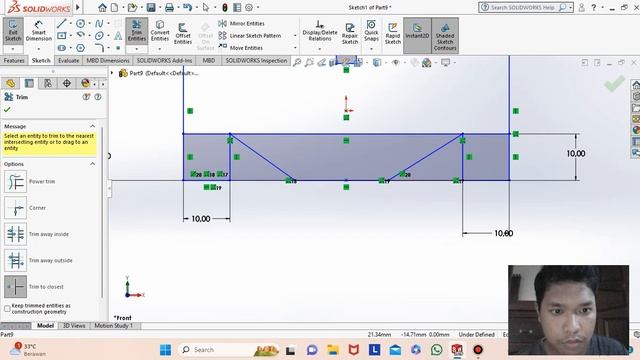Select the Trim to closest option

(x=16, y=287)
